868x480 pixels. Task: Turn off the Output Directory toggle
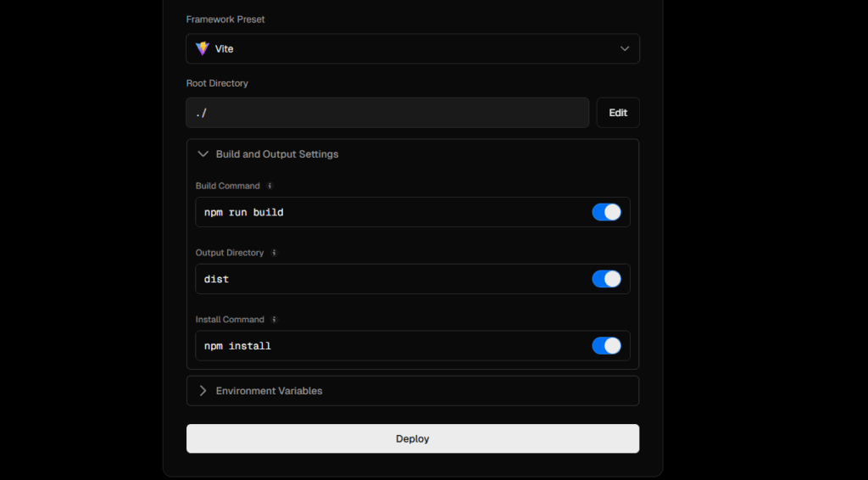point(606,279)
